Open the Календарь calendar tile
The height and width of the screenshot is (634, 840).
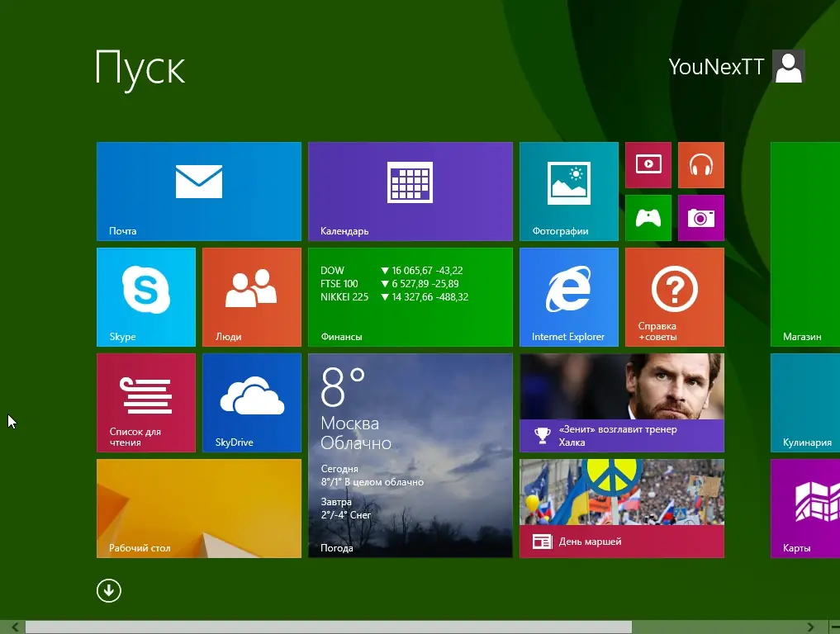pos(411,192)
